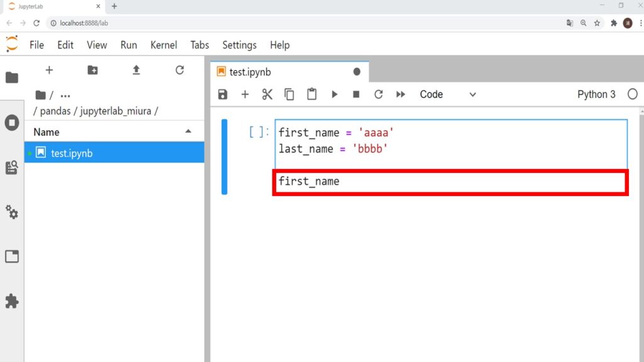Image resolution: width=644 pixels, height=362 pixels.
Task: Restart kernel and run all cells
Action: [401, 94]
